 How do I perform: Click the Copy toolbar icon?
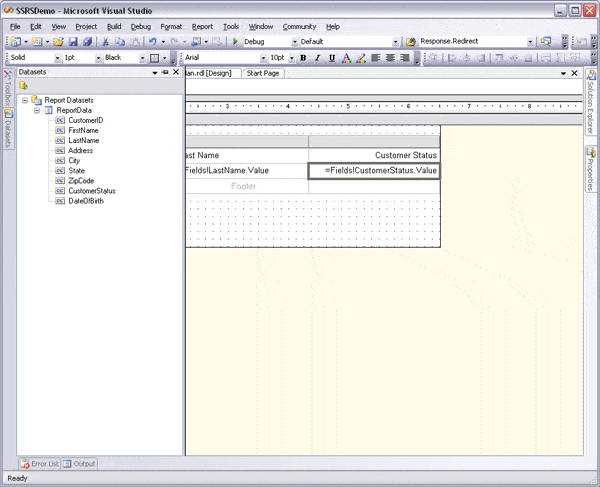click(x=120, y=41)
